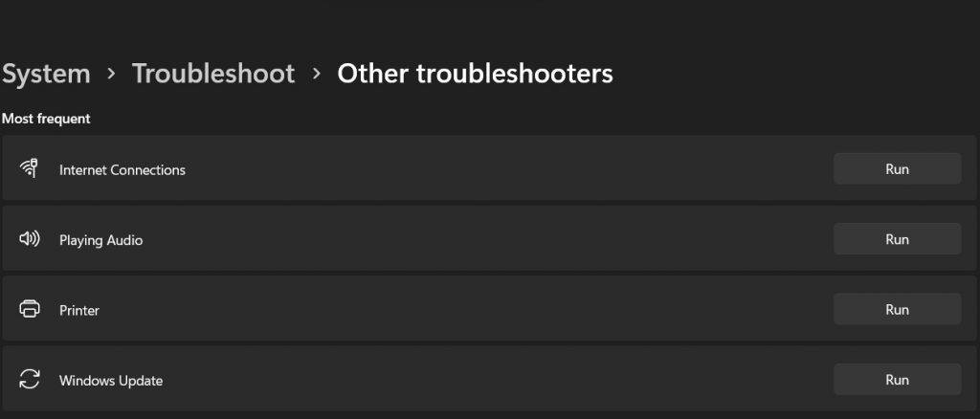The height and width of the screenshot is (419, 980).
Task: Click the Internet Connections Wi-Fi icon
Action: [x=30, y=169]
